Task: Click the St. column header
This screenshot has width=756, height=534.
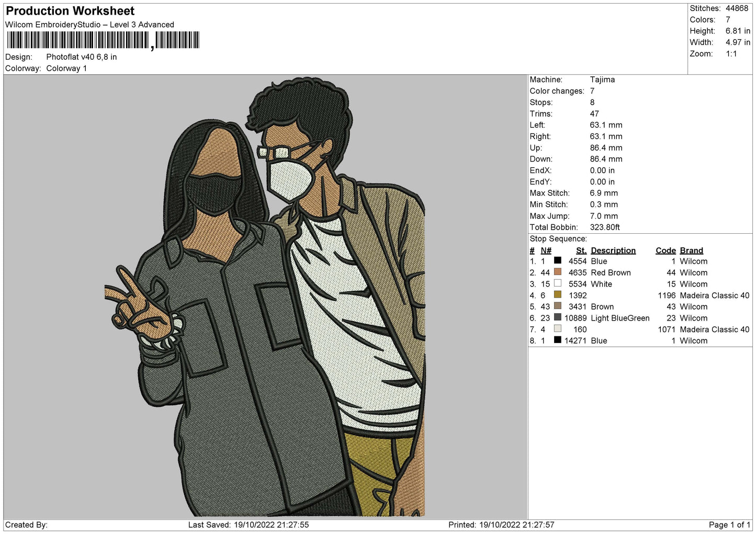Action: click(x=581, y=251)
